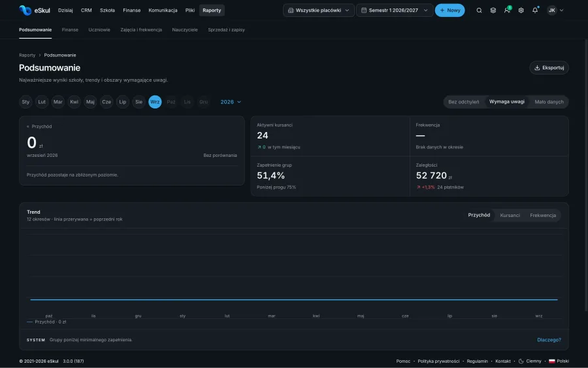The height and width of the screenshot is (368, 588).
Task: Change language via Polski
Action: (x=559, y=361)
